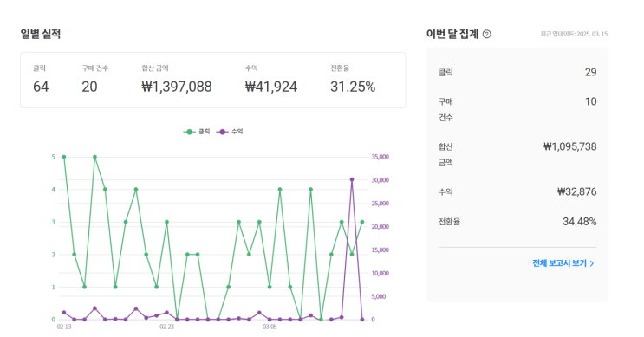Image resolution: width=644 pixels, height=337 pixels.
Task: Click the 02-13 date label on chart axis
Action: click(x=64, y=327)
